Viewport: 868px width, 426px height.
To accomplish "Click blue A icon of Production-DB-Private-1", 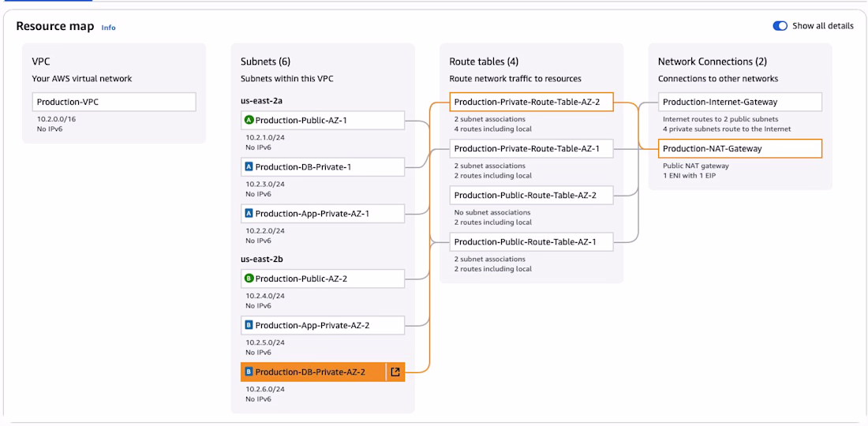I will tap(249, 166).
